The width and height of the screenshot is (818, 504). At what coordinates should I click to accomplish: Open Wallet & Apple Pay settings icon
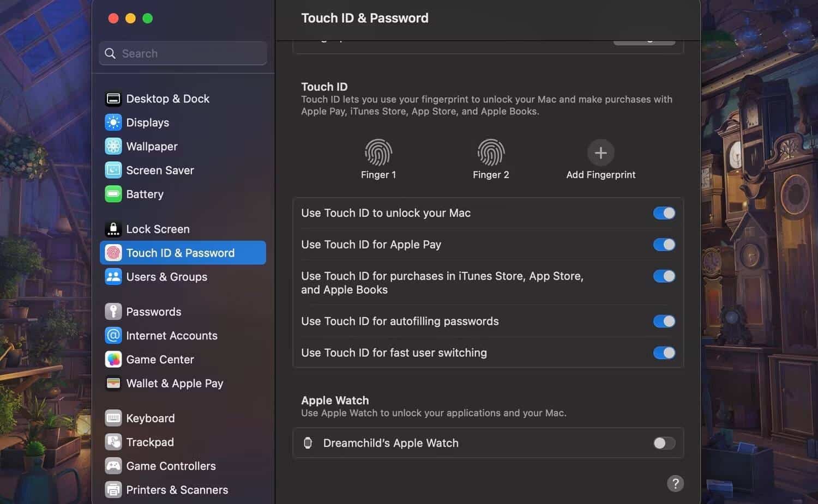(113, 384)
